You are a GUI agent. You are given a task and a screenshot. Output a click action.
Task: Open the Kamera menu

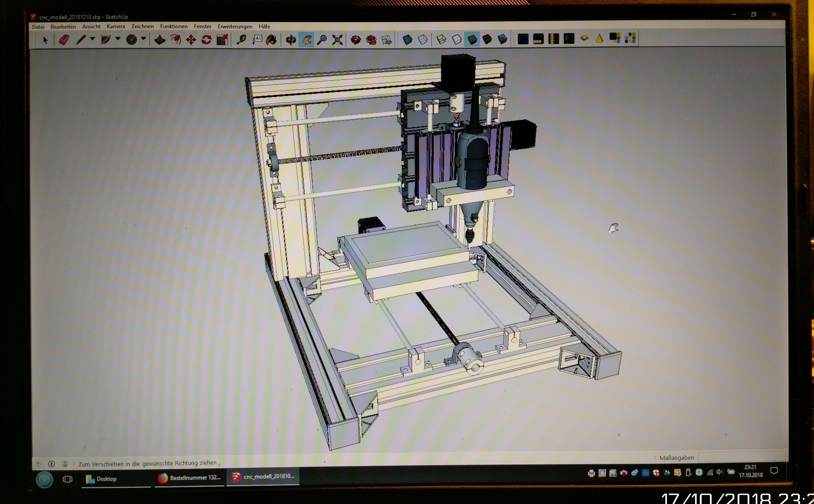116,26
